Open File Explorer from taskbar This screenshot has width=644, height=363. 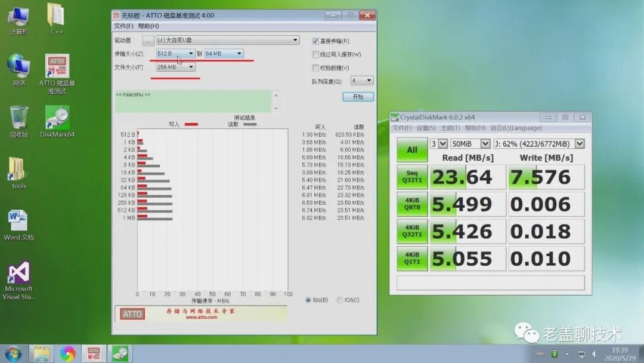pyautogui.click(x=42, y=353)
